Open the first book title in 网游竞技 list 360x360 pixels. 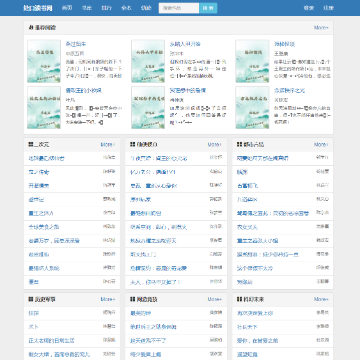[140, 313]
